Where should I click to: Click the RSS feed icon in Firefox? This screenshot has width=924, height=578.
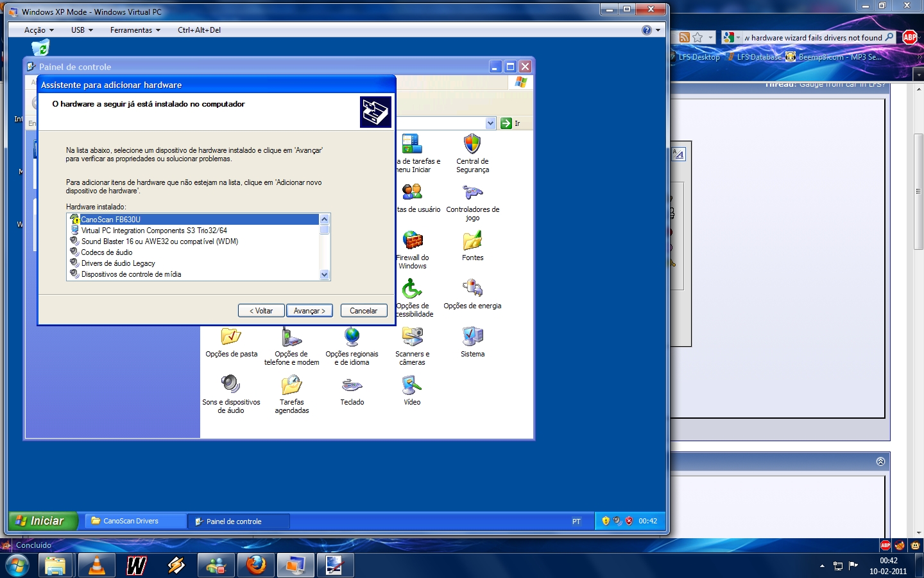[x=685, y=38]
